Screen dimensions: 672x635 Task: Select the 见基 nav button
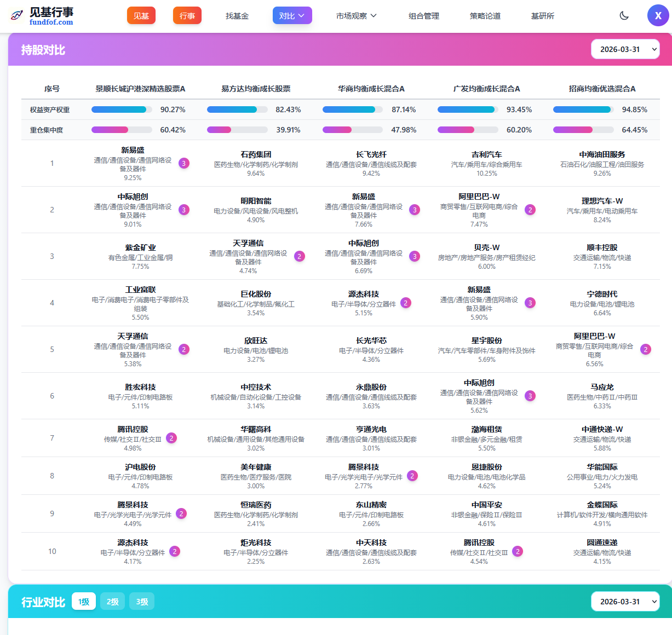pos(141,15)
